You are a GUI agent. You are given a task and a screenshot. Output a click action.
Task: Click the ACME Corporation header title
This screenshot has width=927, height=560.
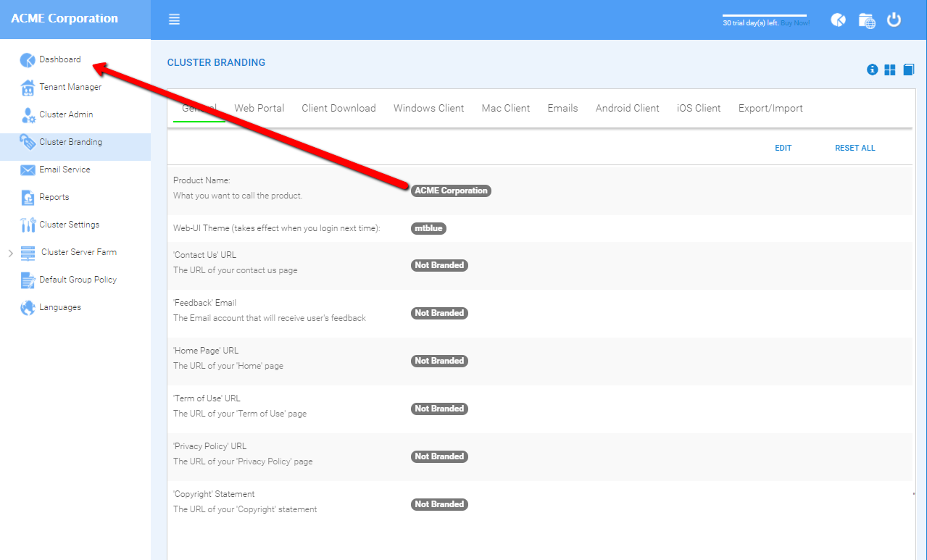tap(65, 19)
